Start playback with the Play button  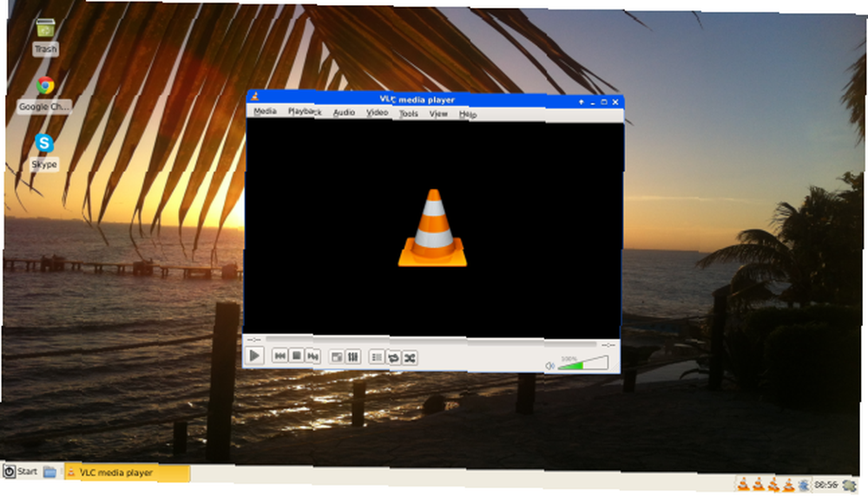254,356
